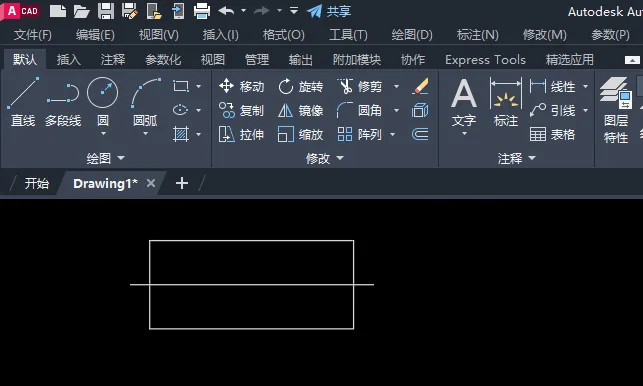Expand the Circle (圆) options dropdown
The image size is (643, 386).
(103, 134)
